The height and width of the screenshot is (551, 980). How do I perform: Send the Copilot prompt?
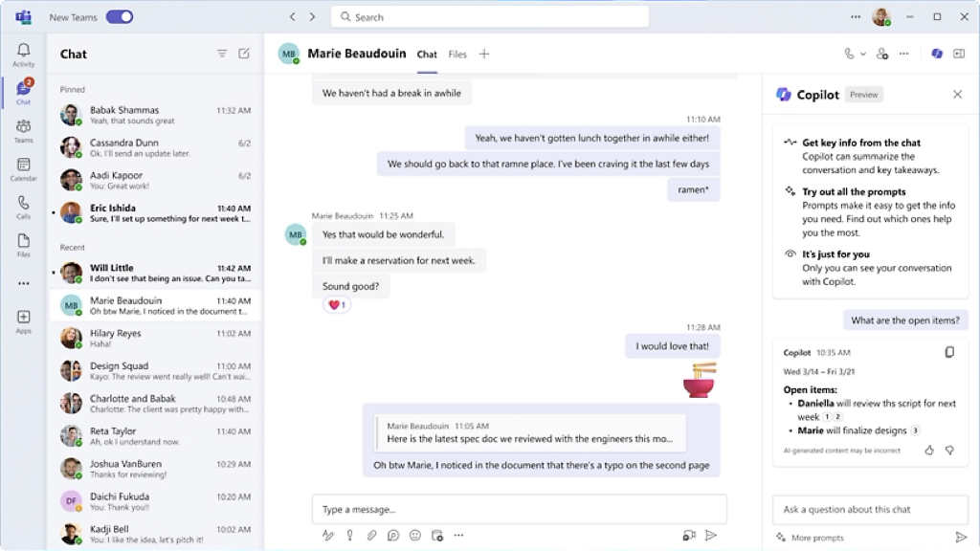tap(961, 538)
